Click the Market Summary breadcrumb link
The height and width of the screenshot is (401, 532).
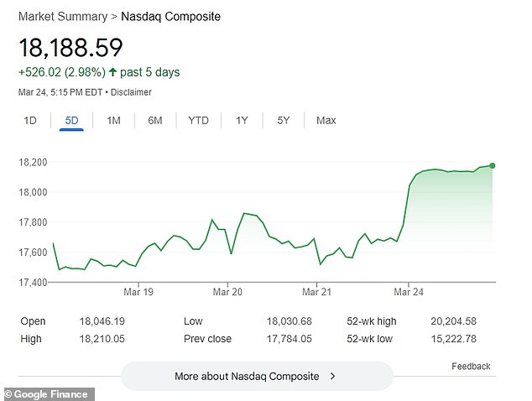tap(62, 17)
